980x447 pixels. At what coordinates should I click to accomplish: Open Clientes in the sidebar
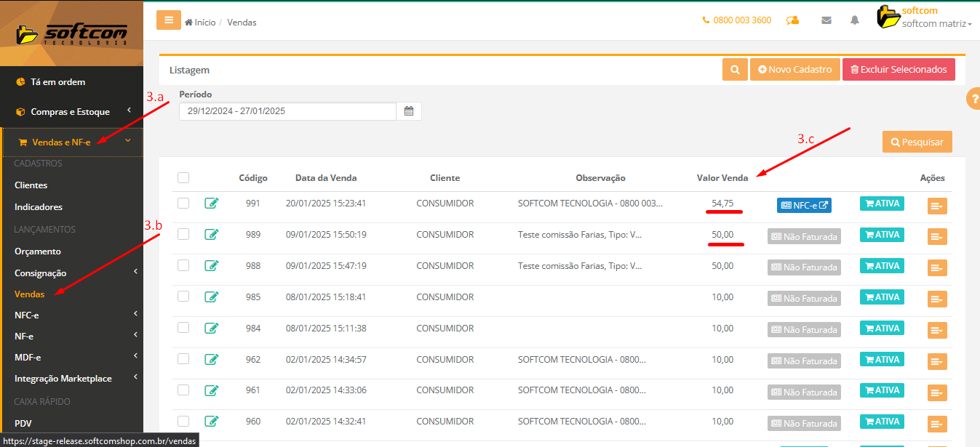[x=31, y=185]
